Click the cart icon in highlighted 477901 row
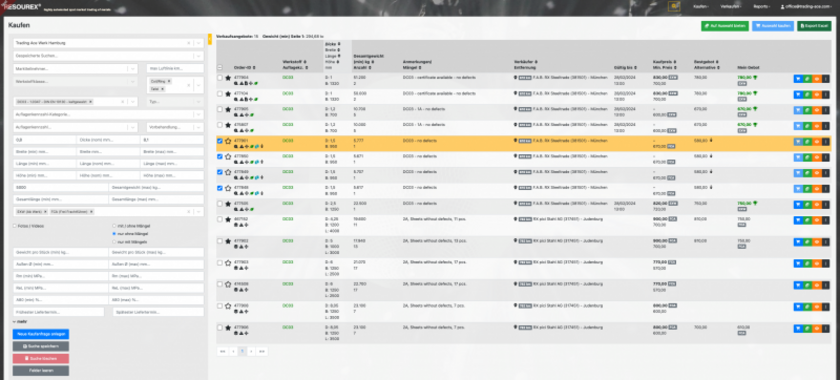The height and width of the screenshot is (380, 840). (x=798, y=142)
